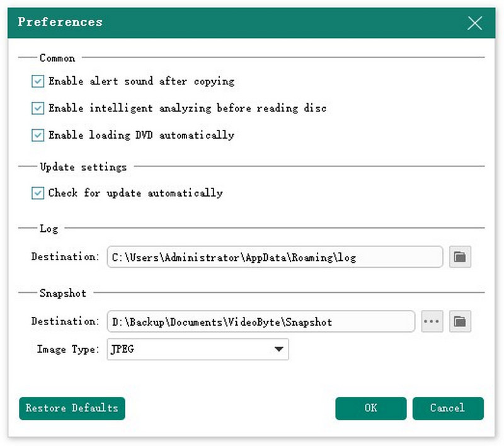Click into the Log destination path field
The width and height of the screenshot is (504, 446).
click(275, 257)
